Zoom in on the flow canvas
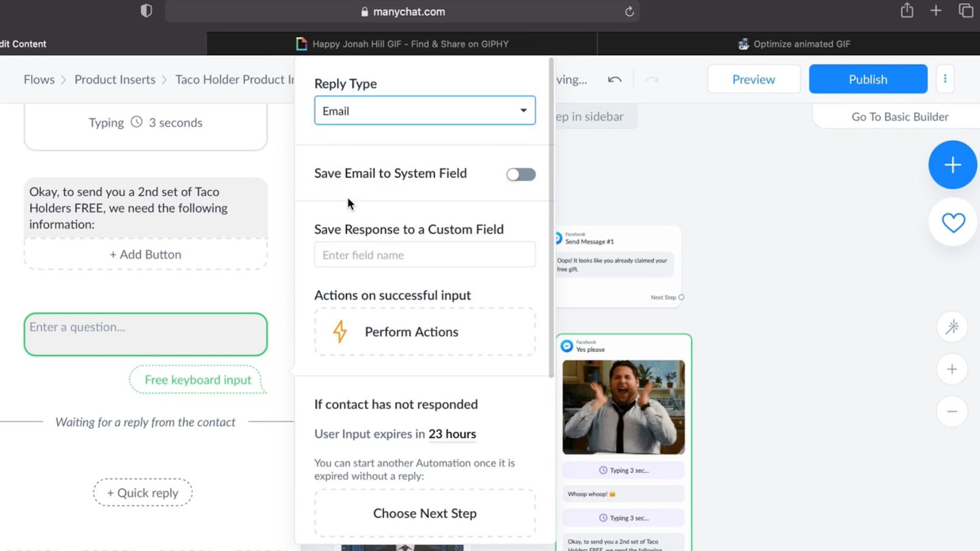Screen dimensions: 980x551 pyautogui.click(x=952, y=369)
